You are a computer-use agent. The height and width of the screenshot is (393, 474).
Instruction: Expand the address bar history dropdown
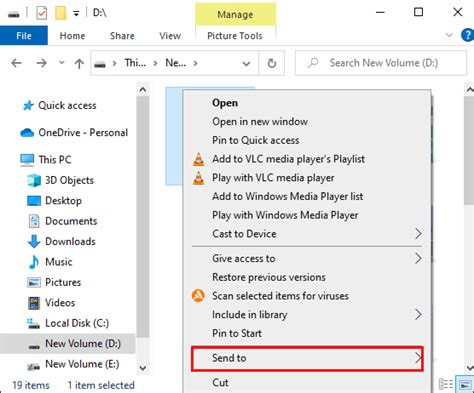246,63
